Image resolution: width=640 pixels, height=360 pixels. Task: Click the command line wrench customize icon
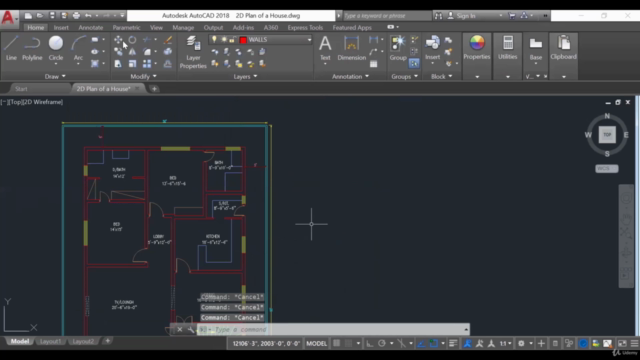[x=191, y=329]
